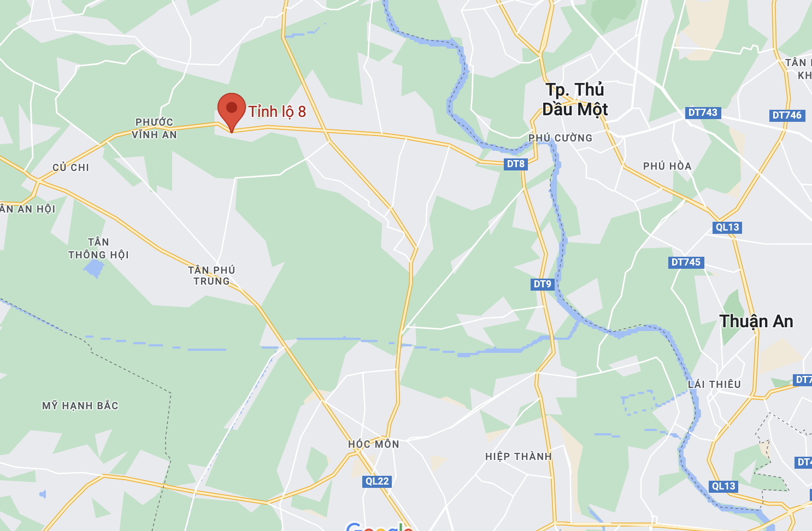Select the Củ Chi district label
Screen dimensions: 812x531
point(71,168)
